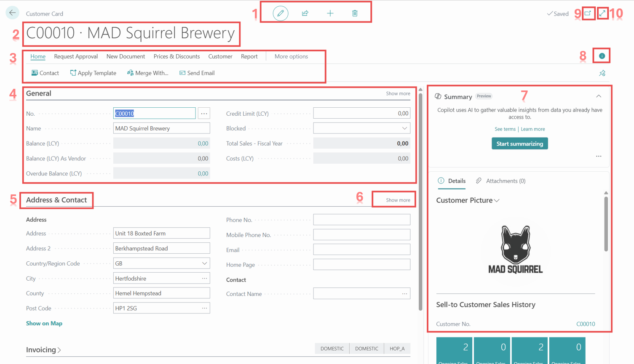Open the Customer No. C00010 link
The image size is (634, 364).
(586, 324)
